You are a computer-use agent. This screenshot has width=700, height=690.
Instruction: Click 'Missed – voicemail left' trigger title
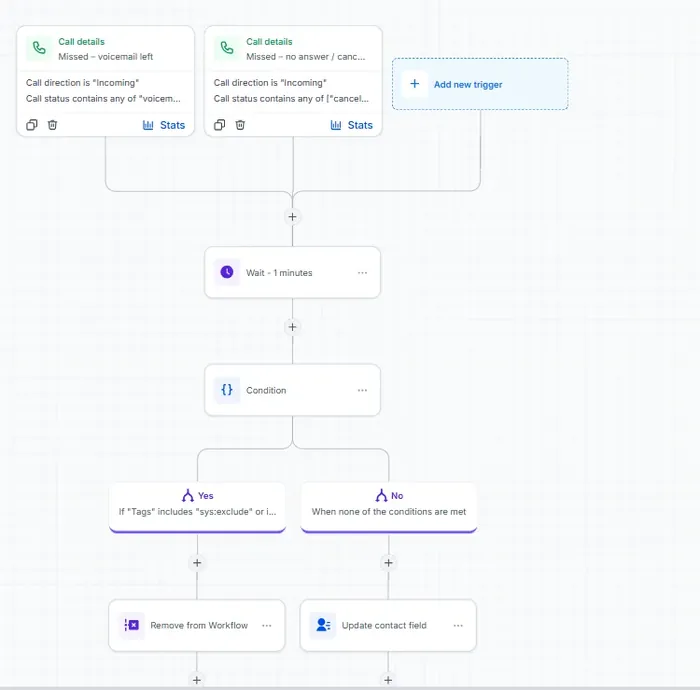(105, 57)
